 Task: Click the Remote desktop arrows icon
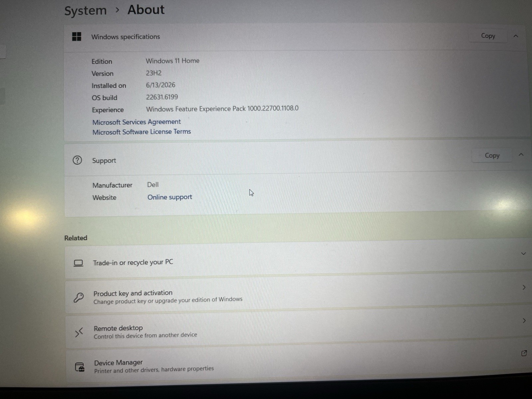click(x=79, y=332)
